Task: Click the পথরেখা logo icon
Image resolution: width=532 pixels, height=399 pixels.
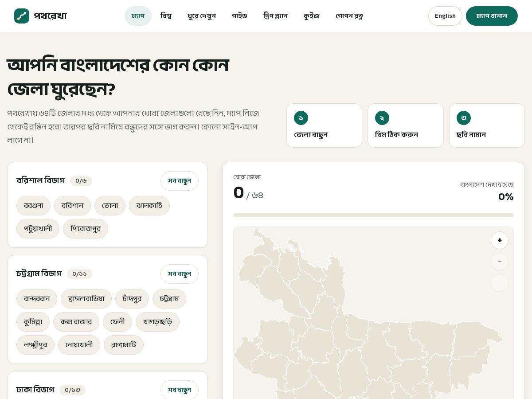Action: point(22,16)
